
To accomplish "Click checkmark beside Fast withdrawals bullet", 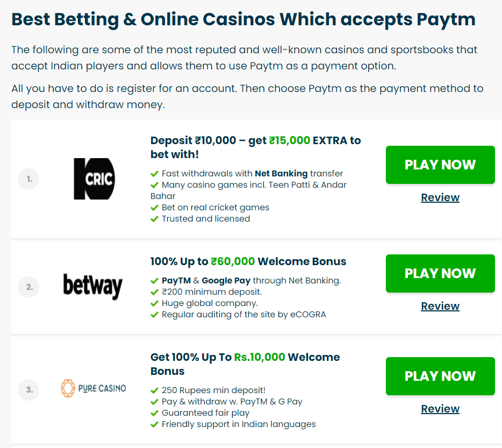I will coord(154,174).
